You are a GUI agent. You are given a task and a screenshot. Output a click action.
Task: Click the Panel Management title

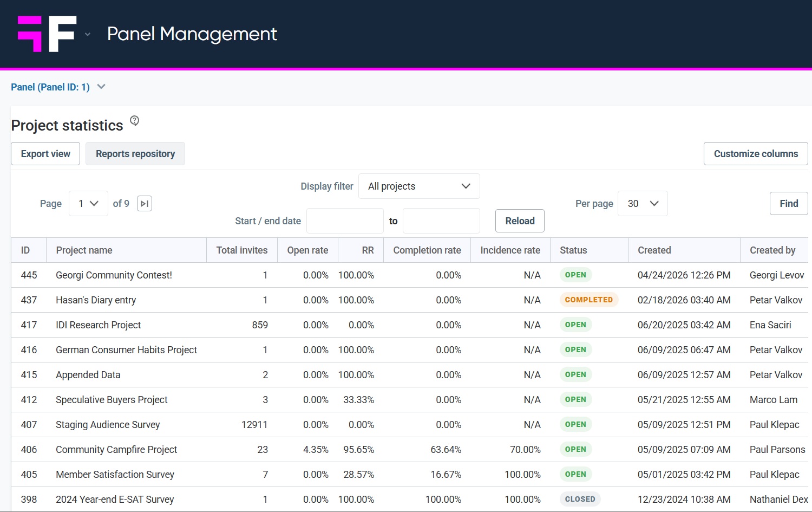click(192, 34)
